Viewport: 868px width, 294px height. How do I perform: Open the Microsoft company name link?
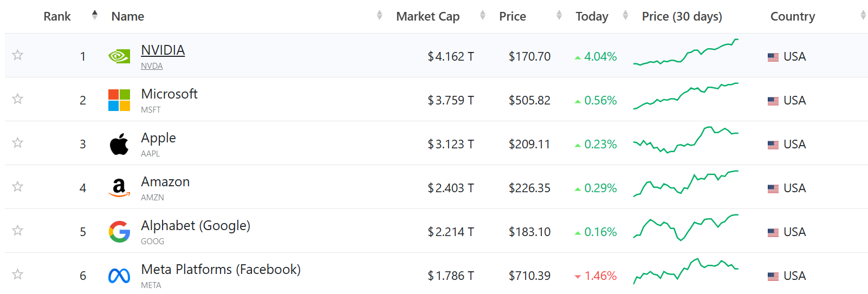click(169, 94)
